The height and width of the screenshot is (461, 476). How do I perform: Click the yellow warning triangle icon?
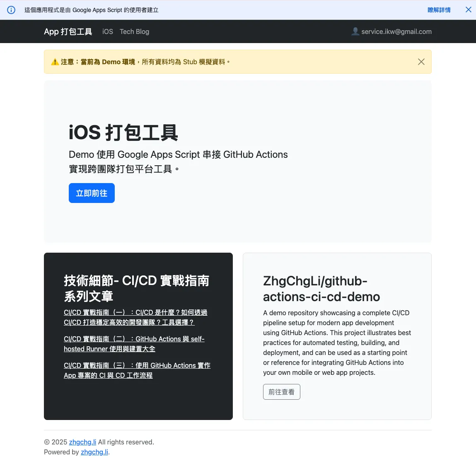pyautogui.click(x=55, y=62)
